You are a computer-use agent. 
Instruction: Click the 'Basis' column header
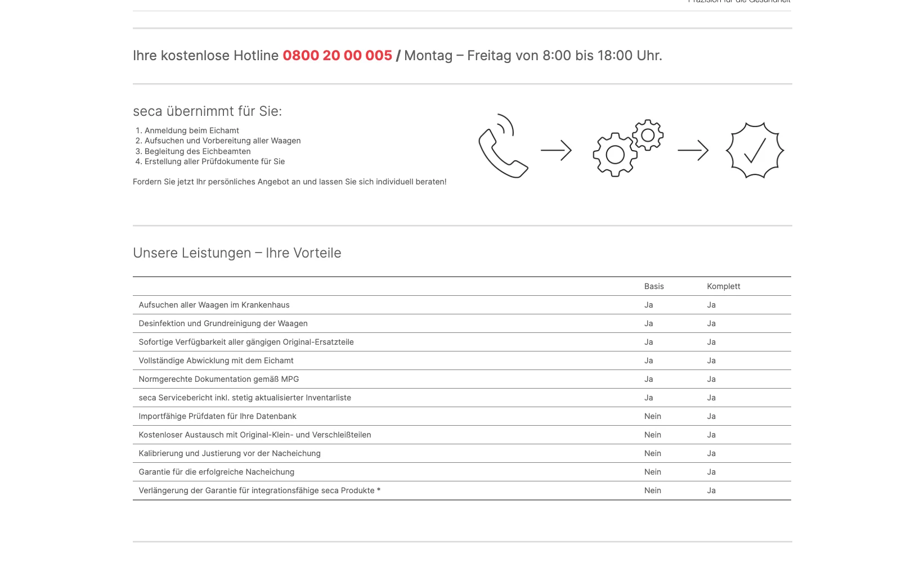point(654,286)
